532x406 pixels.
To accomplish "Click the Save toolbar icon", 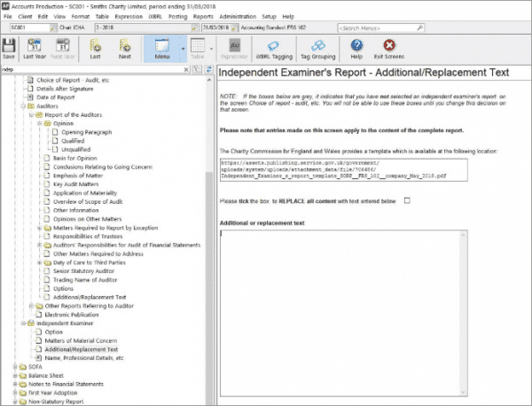I will [x=9, y=47].
